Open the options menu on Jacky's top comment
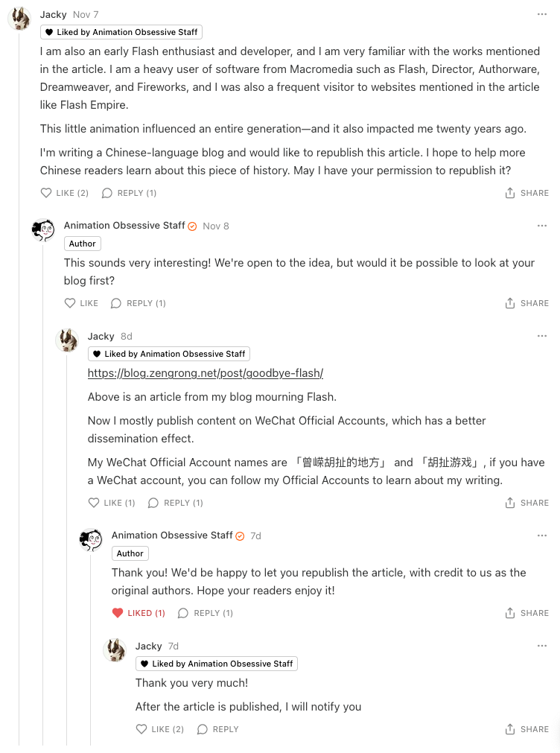560x753 pixels. click(541, 13)
